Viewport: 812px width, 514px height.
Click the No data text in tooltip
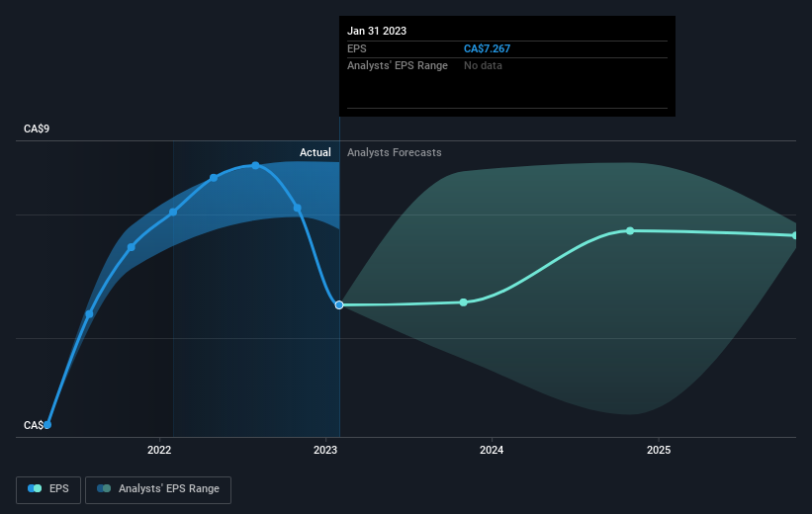483,66
